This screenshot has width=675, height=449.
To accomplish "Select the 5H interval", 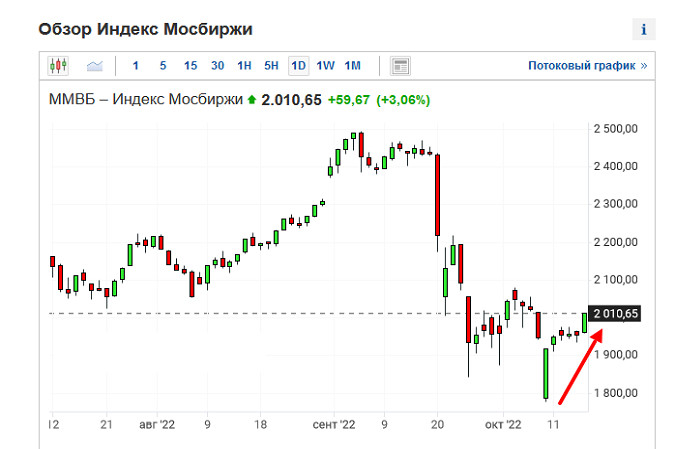I will [x=271, y=65].
